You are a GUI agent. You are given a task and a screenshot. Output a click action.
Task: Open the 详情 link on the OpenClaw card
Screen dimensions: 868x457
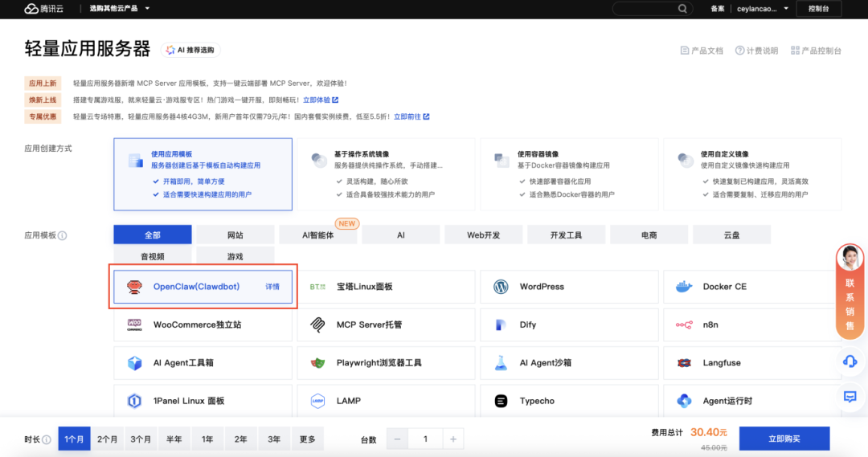click(272, 287)
